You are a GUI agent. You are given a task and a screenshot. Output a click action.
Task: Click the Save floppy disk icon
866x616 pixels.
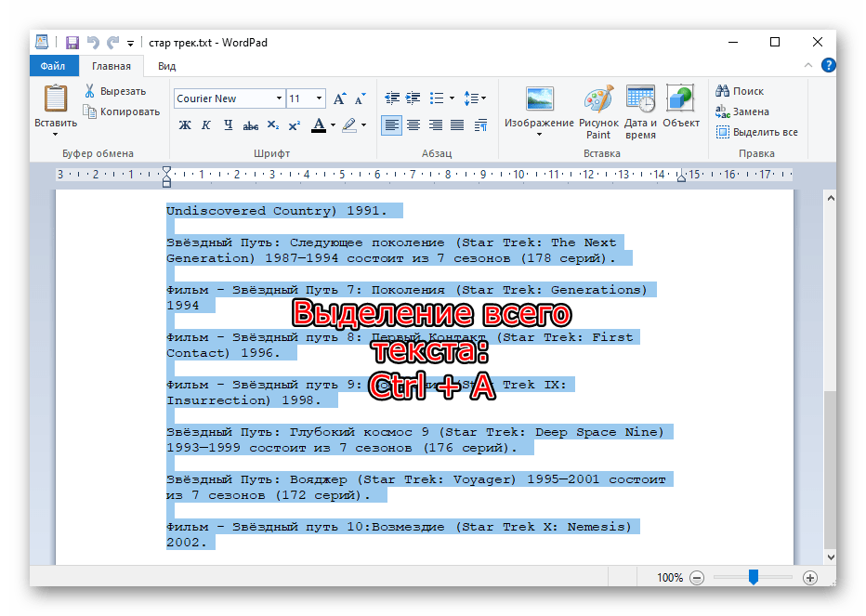[x=72, y=43]
